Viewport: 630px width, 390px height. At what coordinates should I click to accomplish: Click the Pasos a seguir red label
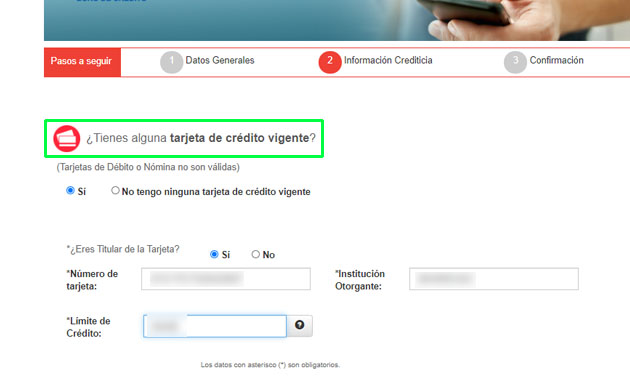pyautogui.click(x=82, y=62)
